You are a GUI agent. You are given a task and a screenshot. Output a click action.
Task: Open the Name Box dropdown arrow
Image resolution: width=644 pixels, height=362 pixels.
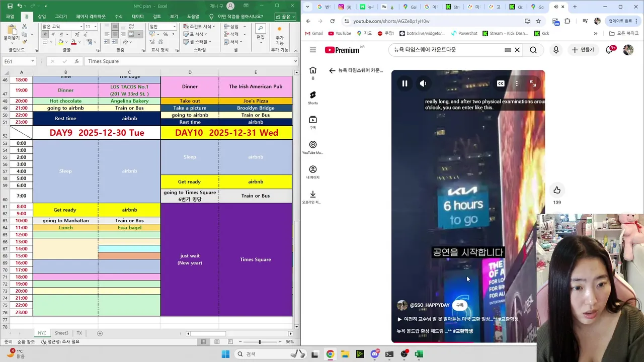tap(33, 61)
